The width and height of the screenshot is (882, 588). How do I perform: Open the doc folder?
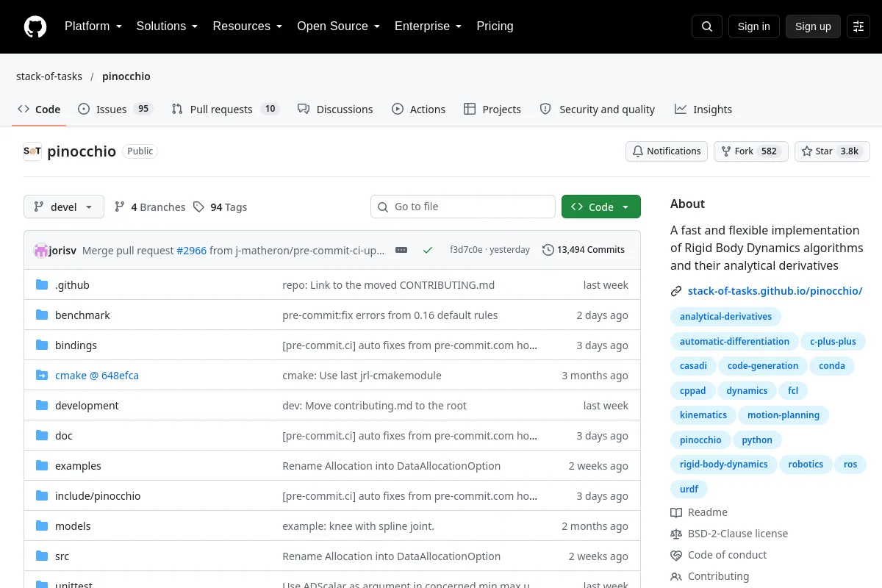click(64, 436)
